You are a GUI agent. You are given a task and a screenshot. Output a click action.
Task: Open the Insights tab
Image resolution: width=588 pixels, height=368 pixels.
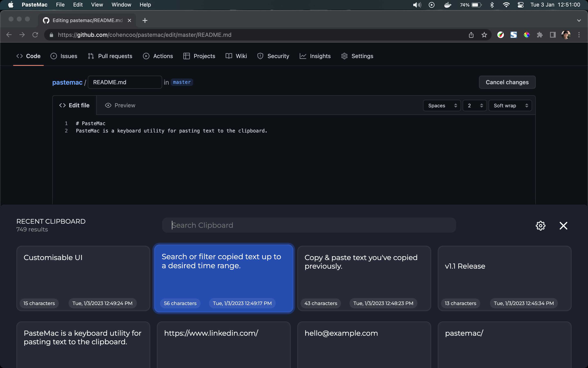315,56
